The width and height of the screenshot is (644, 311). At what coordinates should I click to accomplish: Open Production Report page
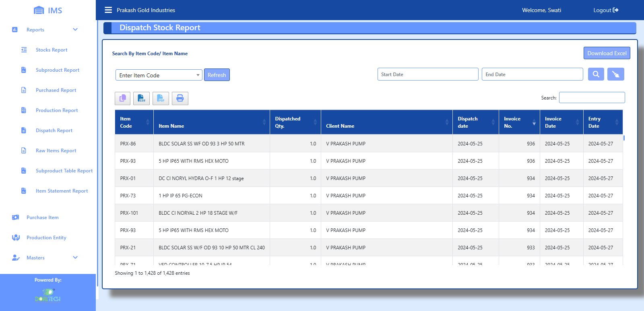tap(57, 110)
